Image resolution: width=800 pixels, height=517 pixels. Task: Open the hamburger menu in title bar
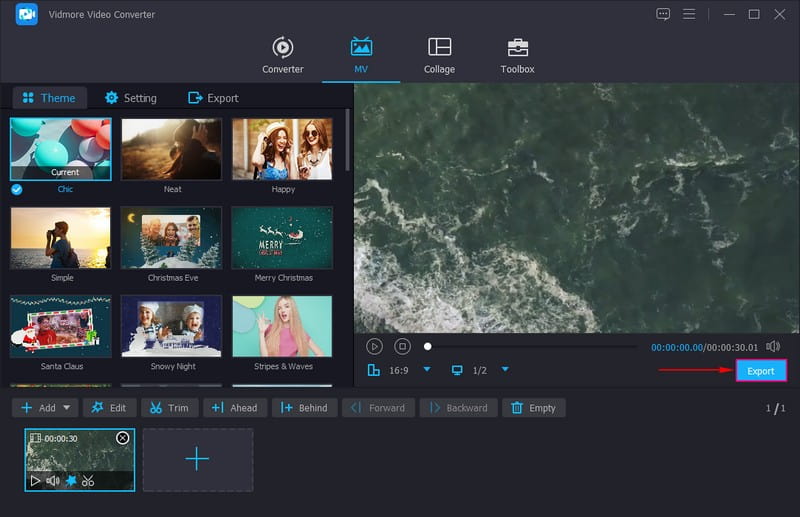coord(689,14)
